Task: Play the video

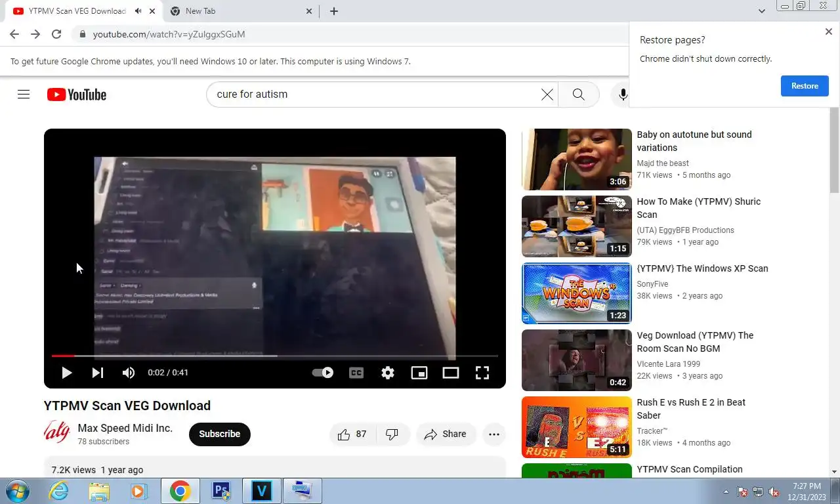Action: click(66, 373)
